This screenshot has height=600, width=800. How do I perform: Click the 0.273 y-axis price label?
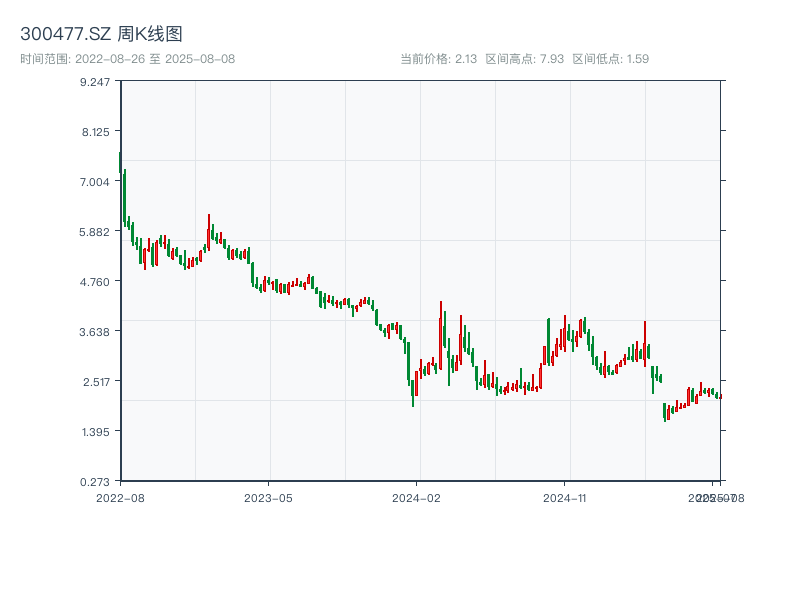[x=96, y=481]
